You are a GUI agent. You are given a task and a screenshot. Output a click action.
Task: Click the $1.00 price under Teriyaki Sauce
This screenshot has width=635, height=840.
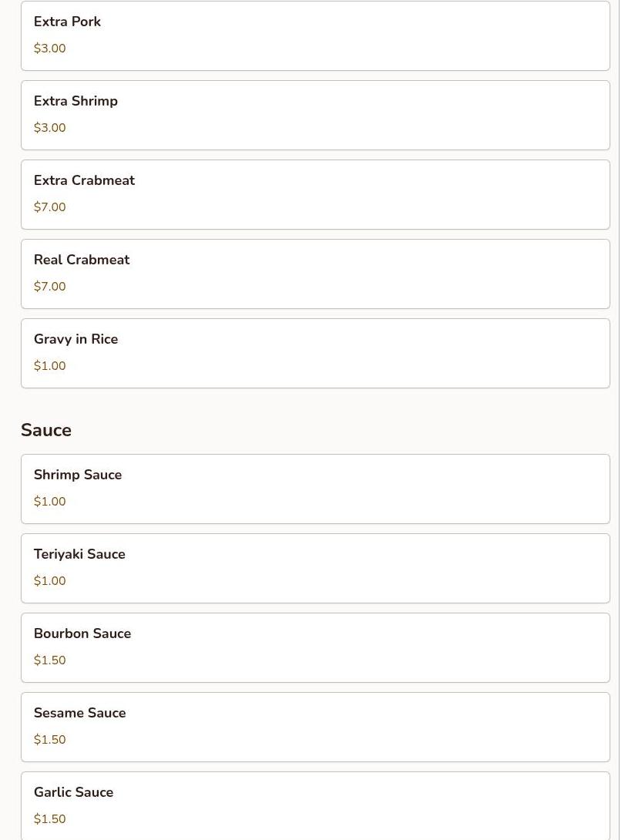pyautogui.click(x=50, y=581)
